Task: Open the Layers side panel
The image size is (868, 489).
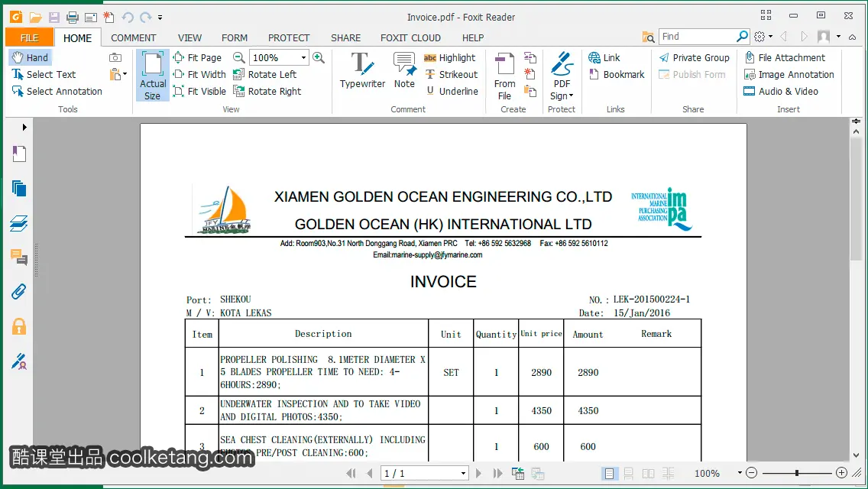Action: (19, 223)
